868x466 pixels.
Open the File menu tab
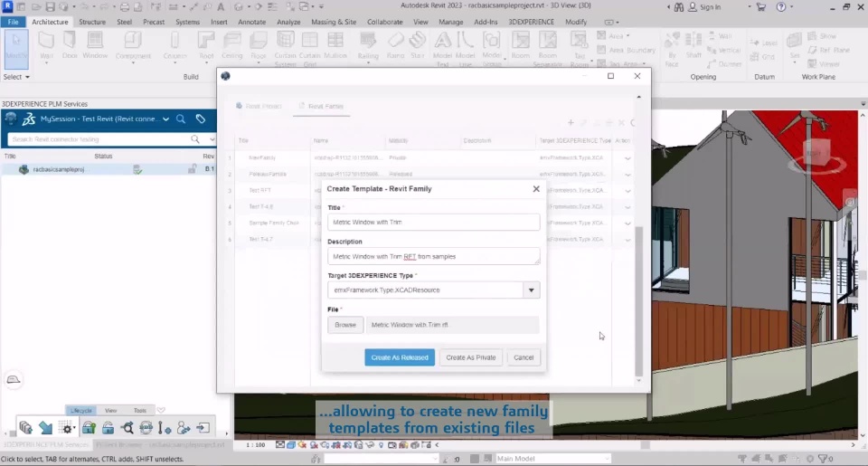point(13,22)
